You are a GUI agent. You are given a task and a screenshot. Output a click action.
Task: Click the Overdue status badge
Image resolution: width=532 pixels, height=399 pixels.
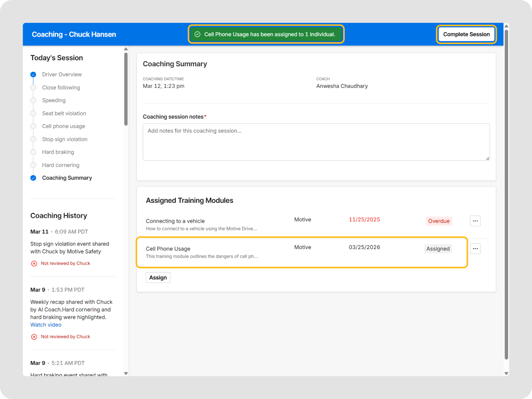coord(439,221)
